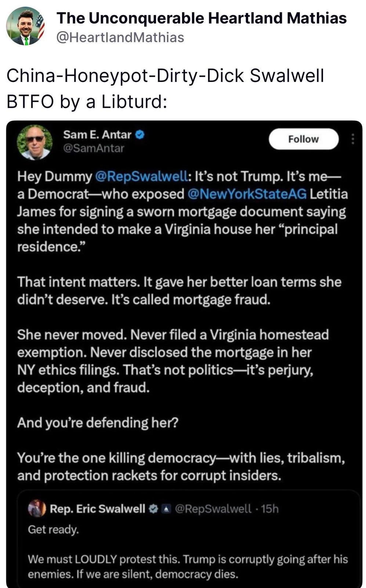Click Rep. Eric Swalwell's small avatar

(37, 509)
